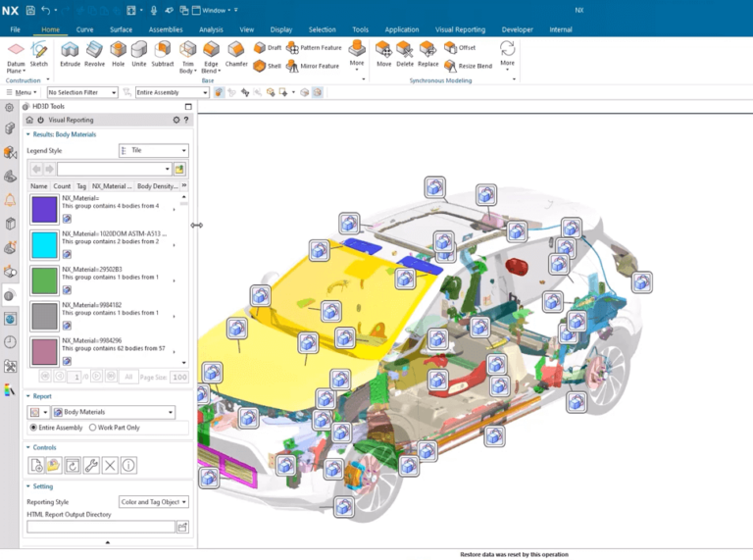
Task: Collapse the Setting section
Action: (x=27, y=486)
